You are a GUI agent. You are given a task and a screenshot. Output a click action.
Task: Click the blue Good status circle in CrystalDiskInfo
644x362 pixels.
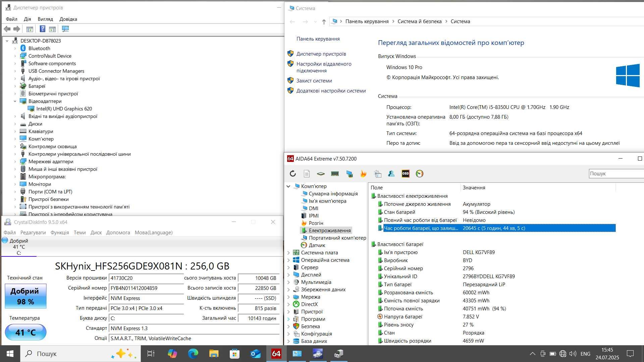coord(5,240)
